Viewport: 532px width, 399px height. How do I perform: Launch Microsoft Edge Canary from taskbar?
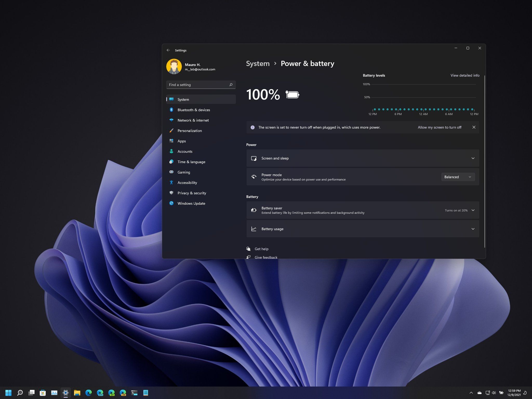(x=123, y=393)
